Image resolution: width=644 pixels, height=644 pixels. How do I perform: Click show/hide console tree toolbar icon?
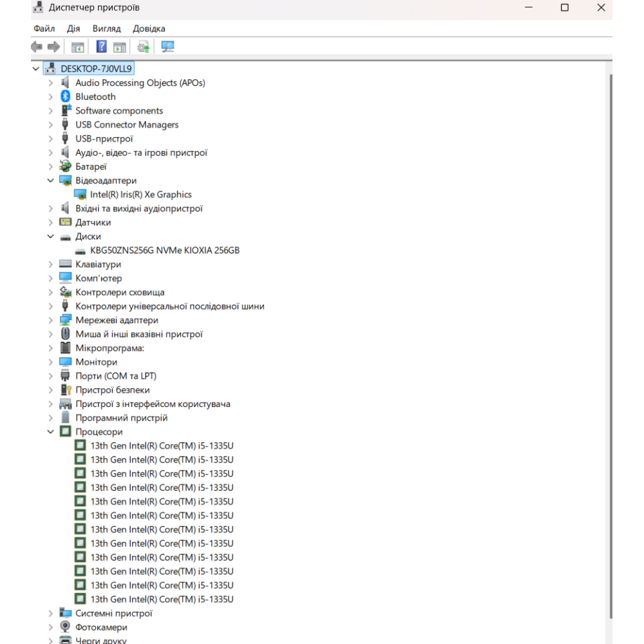78,46
